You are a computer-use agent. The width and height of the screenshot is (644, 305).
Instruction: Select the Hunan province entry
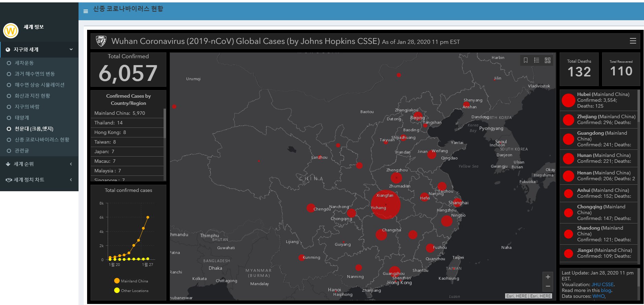point(599,158)
